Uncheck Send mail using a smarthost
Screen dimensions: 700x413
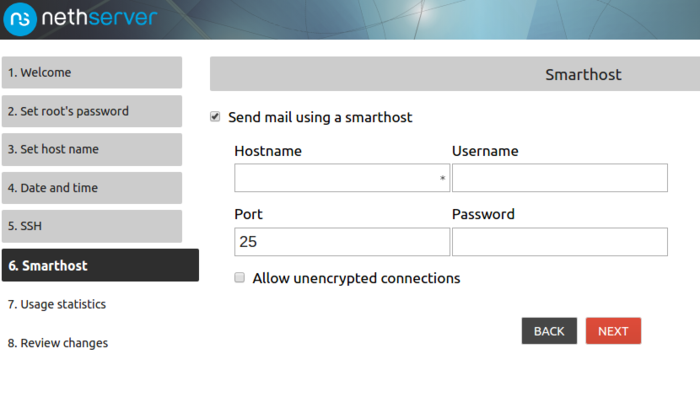coord(215,117)
